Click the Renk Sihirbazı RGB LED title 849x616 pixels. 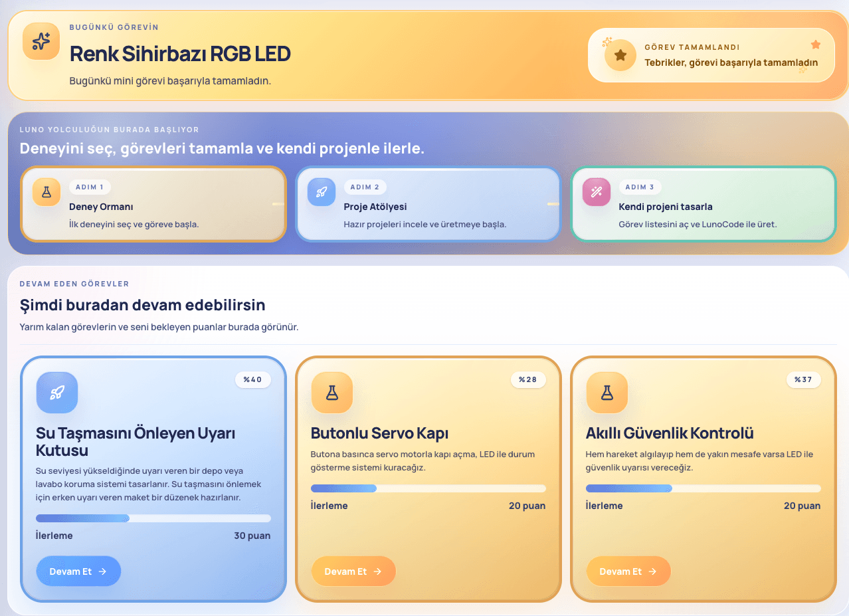[180, 54]
